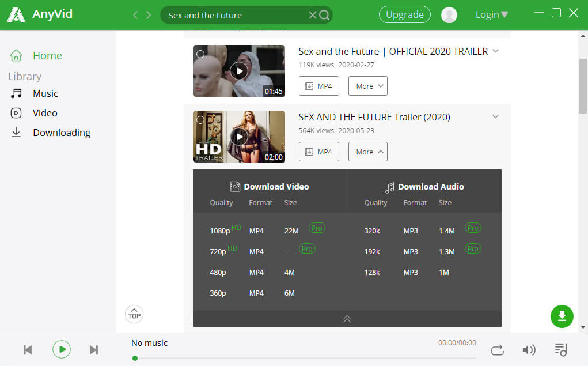
Task: Go forward with the right arrow
Action: point(149,15)
